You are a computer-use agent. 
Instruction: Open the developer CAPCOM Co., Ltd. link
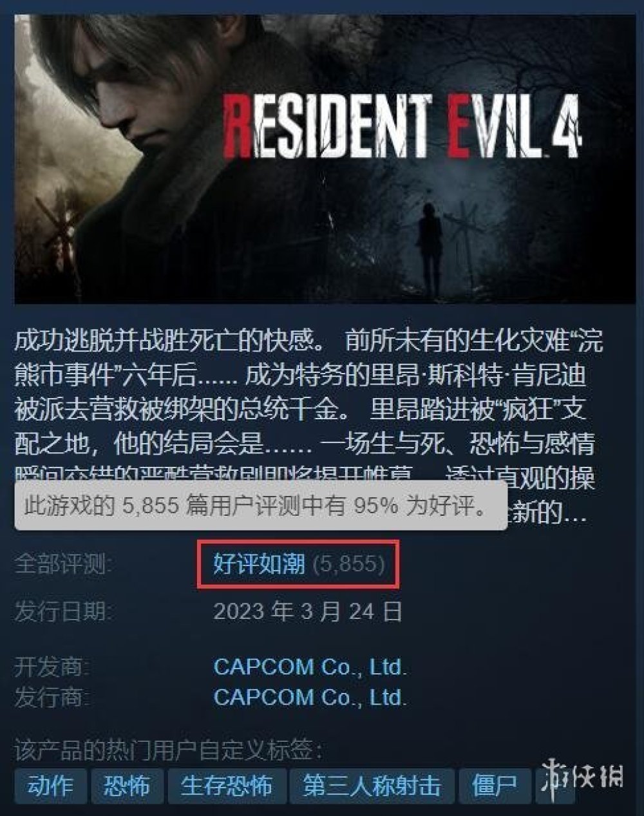[310, 667]
